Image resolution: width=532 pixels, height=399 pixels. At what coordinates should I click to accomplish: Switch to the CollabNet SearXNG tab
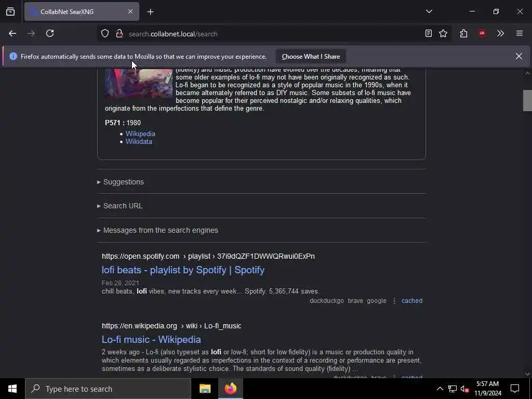point(82,11)
